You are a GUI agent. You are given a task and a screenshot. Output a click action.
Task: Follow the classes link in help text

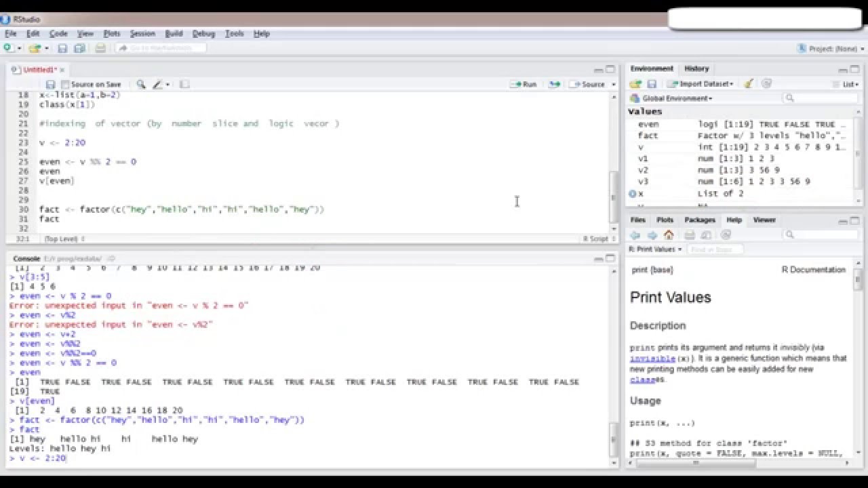click(644, 380)
